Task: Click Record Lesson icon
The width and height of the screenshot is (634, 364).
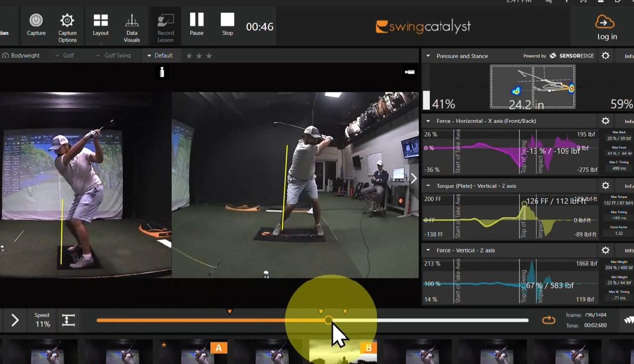Action: tap(166, 20)
